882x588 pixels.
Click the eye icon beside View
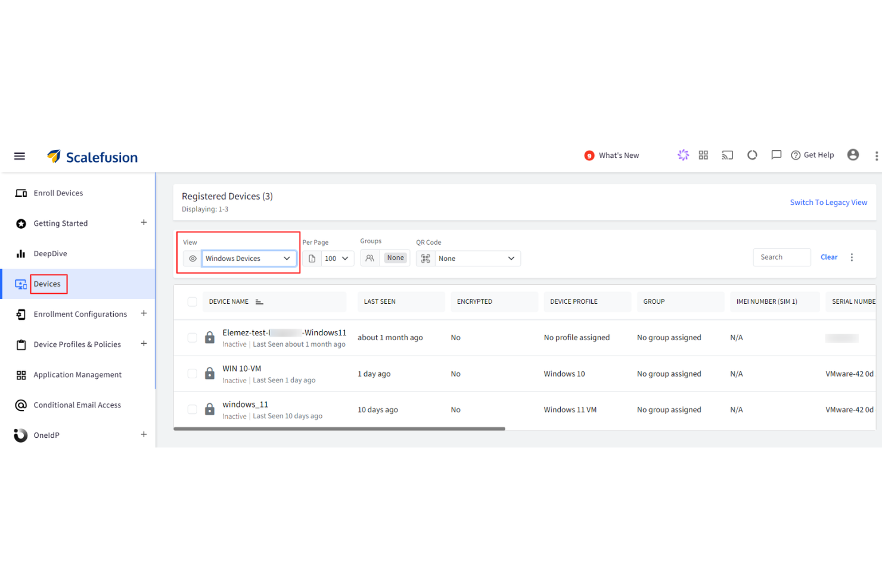click(192, 259)
